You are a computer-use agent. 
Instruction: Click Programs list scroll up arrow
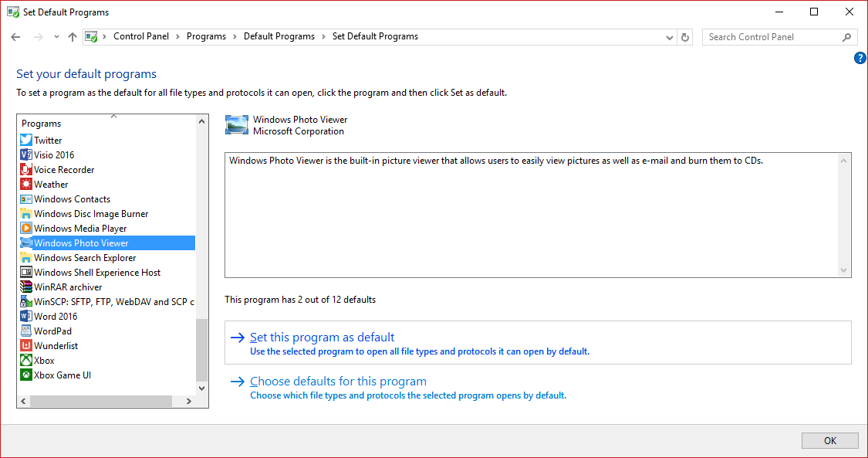click(x=201, y=122)
